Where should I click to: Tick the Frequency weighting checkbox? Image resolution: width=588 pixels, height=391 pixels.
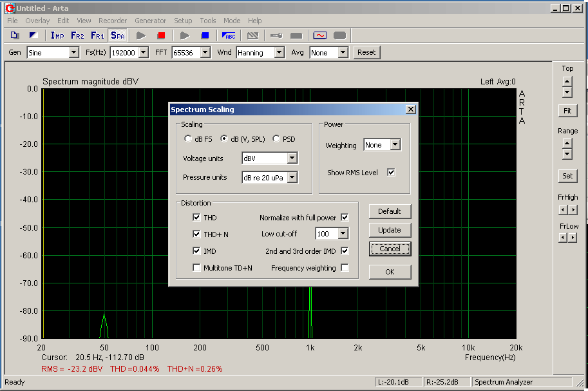tap(345, 268)
